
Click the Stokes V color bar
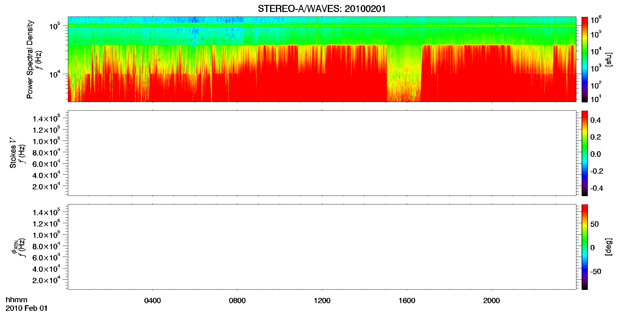coord(585,153)
